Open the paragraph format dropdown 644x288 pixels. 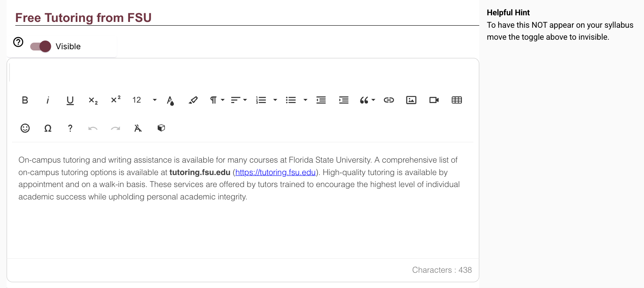[217, 100]
